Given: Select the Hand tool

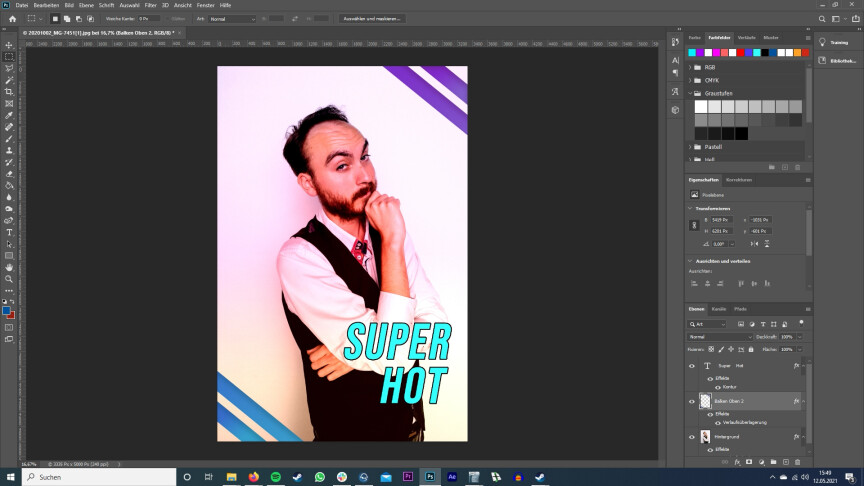Looking at the screenshot, I should pos(9,267).
